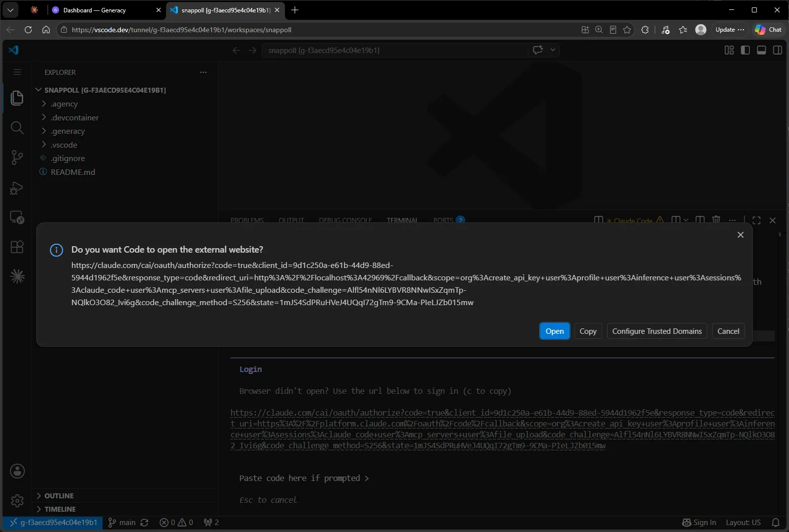The image size is (789, 532).
Task: Open the Run and Debug view
Action: tap(17, 188)
